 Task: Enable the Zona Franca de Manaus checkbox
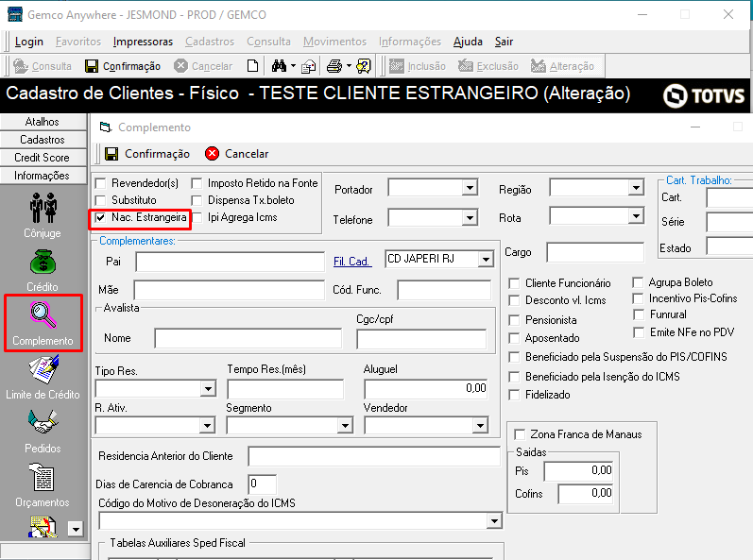tap(519, 434)
